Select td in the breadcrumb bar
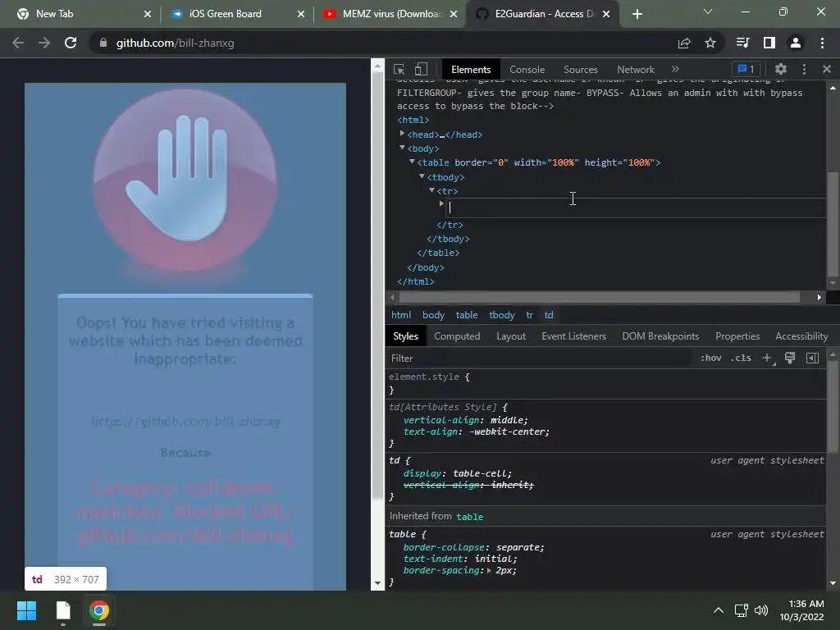840x630 pixels. 549,315
